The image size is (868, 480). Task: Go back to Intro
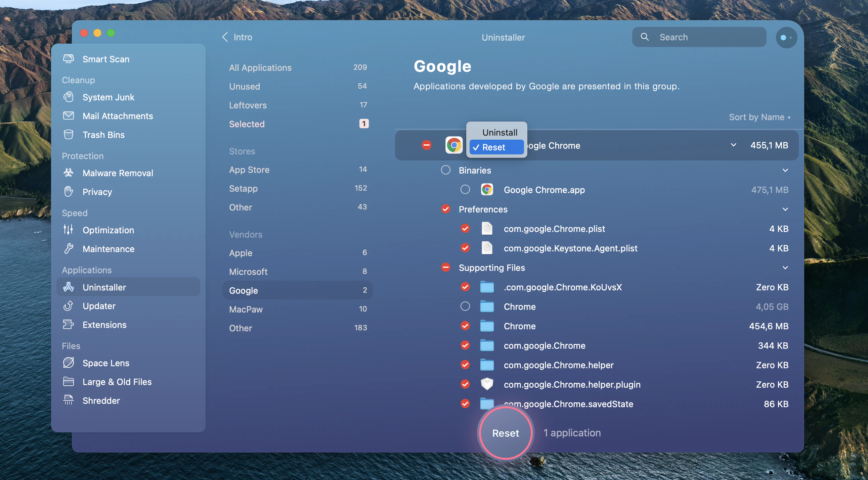(237, 37)
